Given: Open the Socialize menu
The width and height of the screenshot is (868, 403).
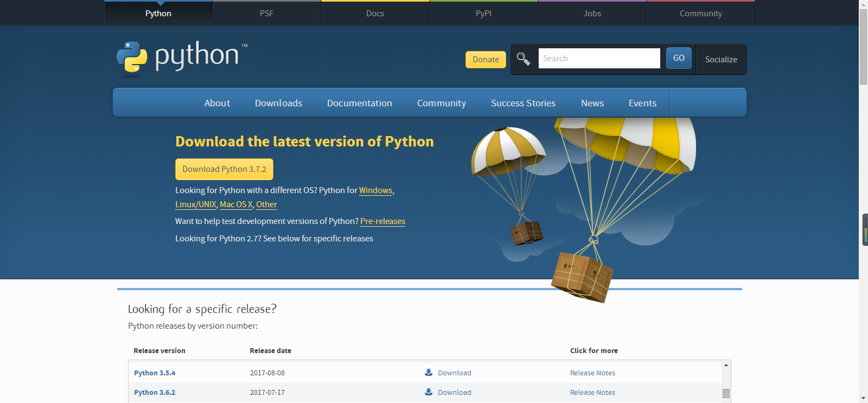Looking at the screenshot, I should pyautogui.click(x=721, y=60).
